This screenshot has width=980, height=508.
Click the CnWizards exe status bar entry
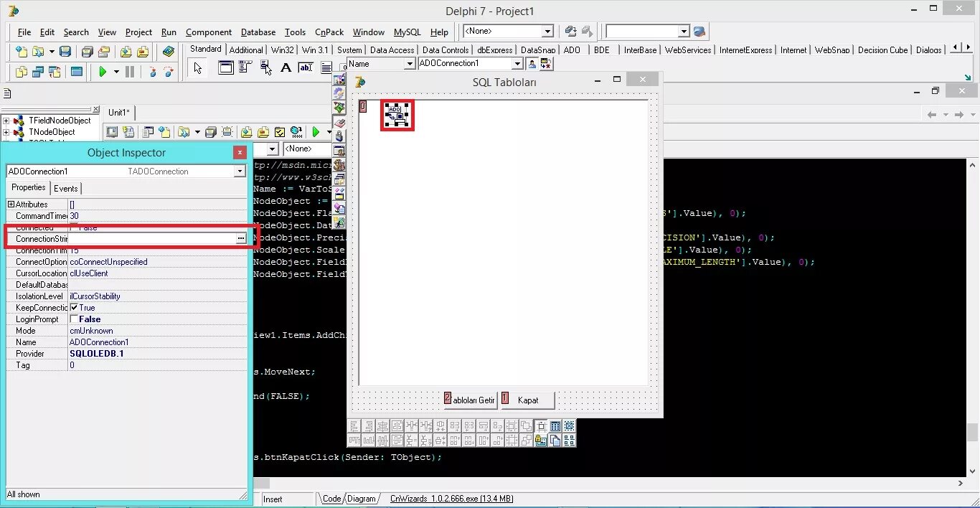coord(451,499)
